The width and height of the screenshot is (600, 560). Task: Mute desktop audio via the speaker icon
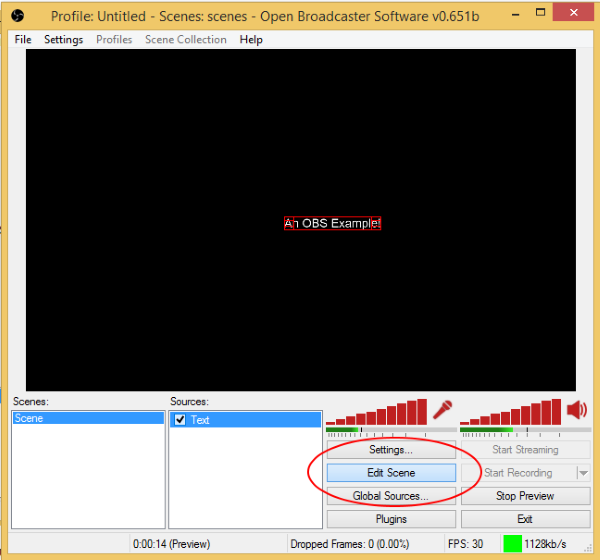pos(577,410)
